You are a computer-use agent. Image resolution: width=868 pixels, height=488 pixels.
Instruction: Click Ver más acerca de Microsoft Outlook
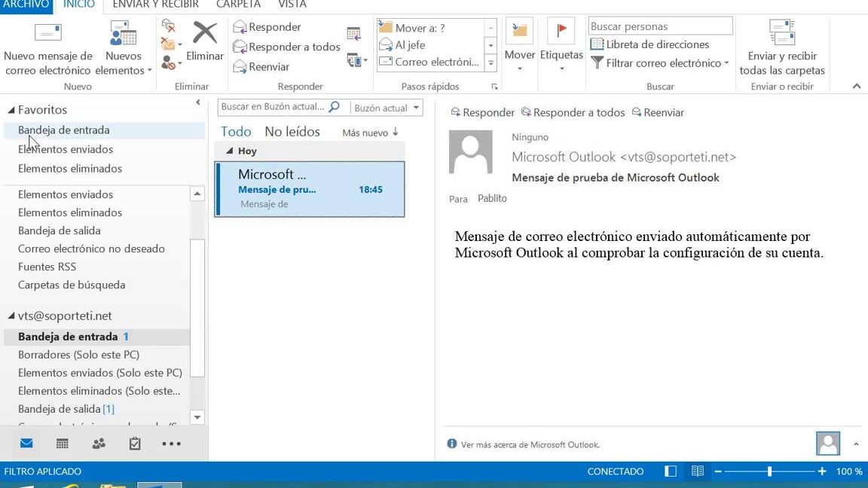point(530,444)
